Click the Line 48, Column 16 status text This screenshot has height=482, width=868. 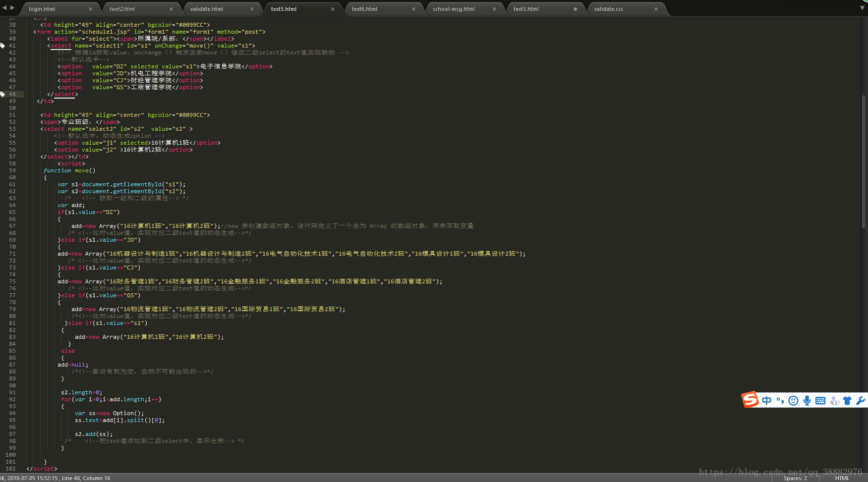pos(86,478)
